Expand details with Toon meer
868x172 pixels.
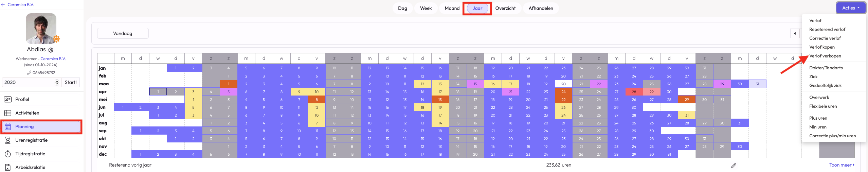841,165
